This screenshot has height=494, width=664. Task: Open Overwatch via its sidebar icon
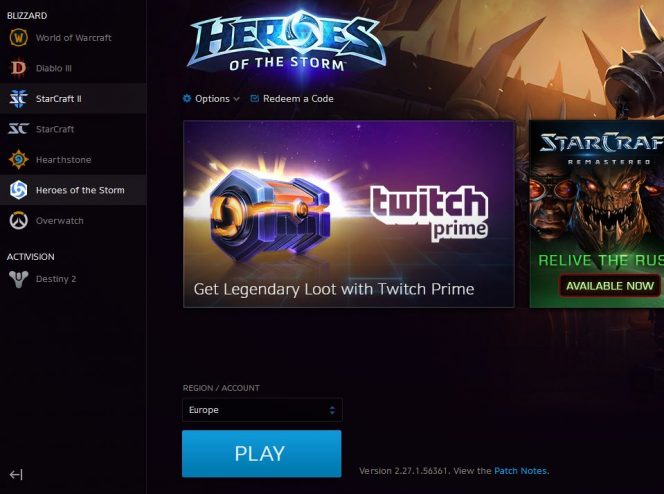click(x=19, y=221)
